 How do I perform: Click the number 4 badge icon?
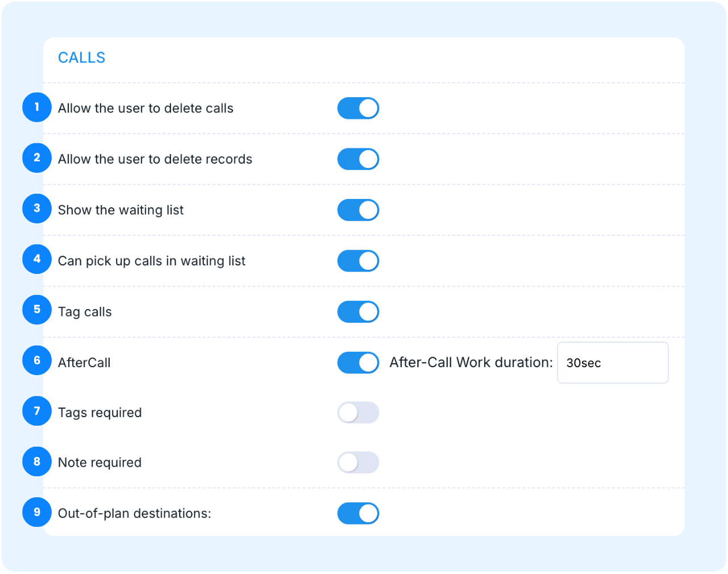(37, 259)
